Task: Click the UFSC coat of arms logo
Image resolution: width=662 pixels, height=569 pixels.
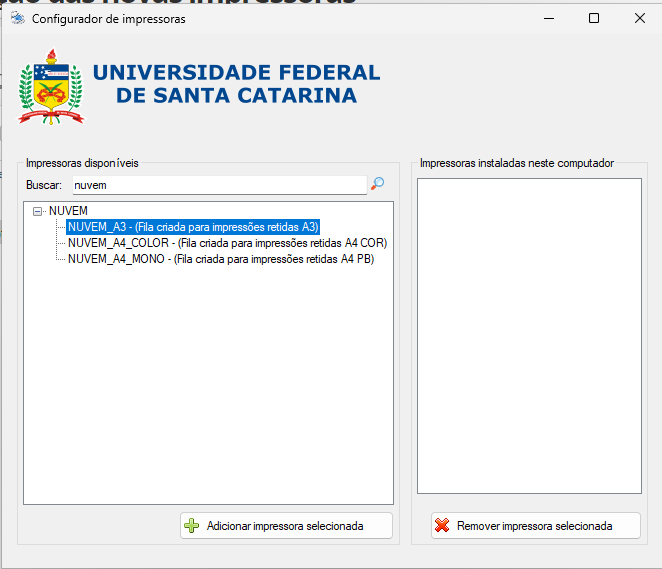Action: (x=51, y=87)
